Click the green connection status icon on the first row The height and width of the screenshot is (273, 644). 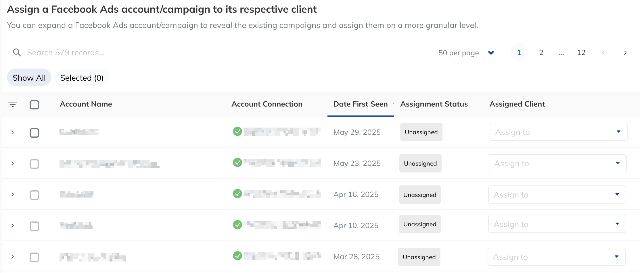[x=238, y=132]
